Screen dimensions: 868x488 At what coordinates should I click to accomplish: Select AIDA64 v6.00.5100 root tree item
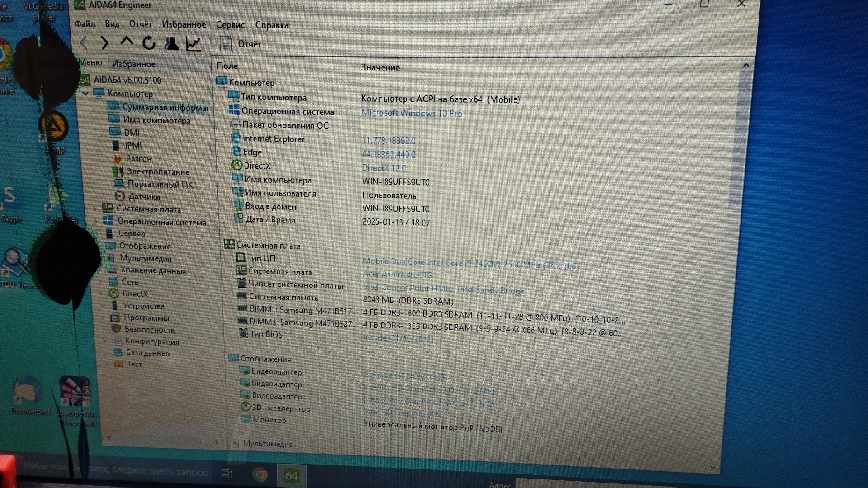121,80
